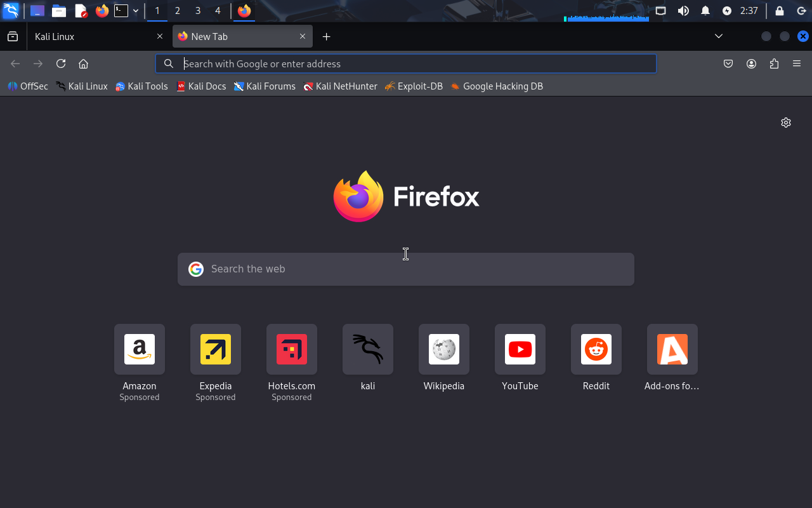Open the Exploit-DB bookmark
812x508 pixels.
pyautogui.click(x=414, y=86)
